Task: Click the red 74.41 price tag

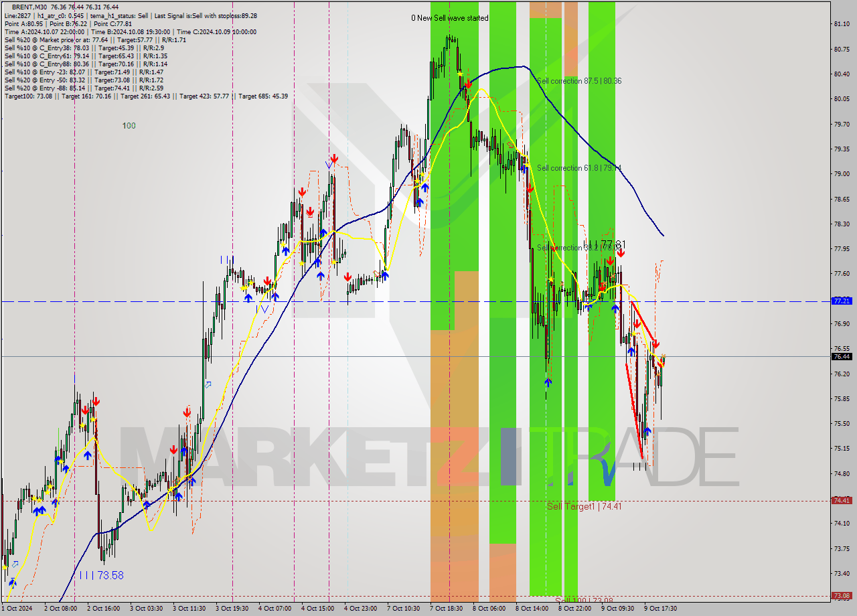Action: (x=842, y=500)
